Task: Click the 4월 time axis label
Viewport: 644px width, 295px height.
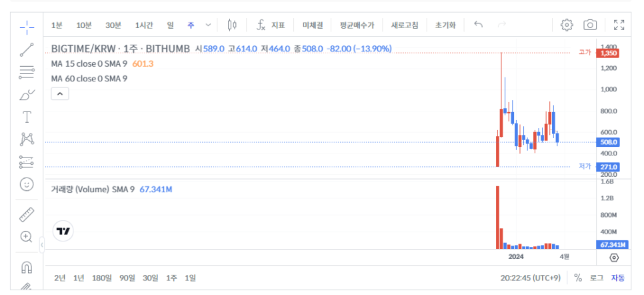Action: coord(564,257)
